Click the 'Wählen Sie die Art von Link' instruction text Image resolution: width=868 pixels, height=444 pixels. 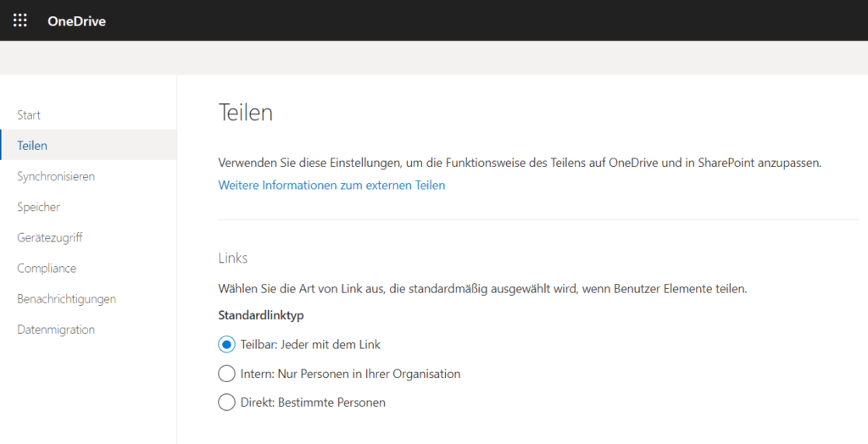(x=482, y=288)
